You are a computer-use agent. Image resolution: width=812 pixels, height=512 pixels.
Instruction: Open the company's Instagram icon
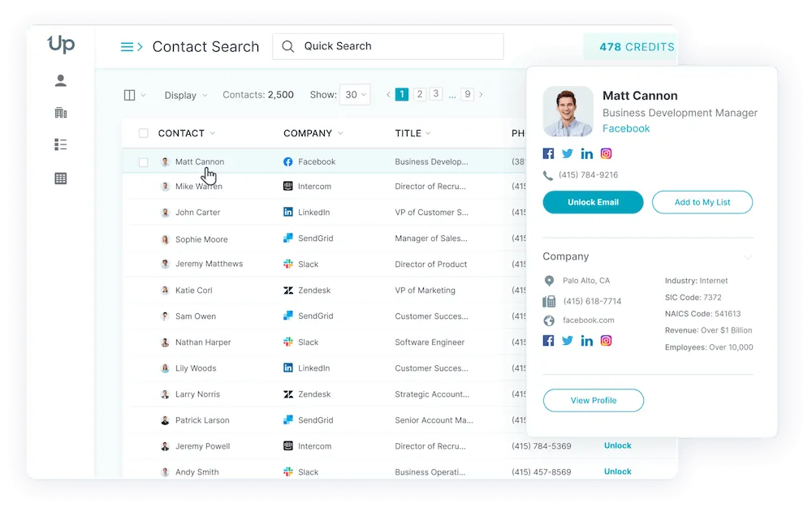coord(606,340)
